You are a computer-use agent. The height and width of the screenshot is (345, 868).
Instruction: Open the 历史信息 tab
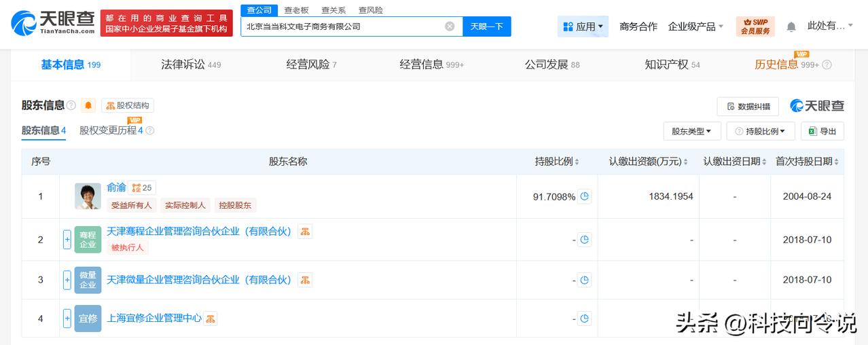coord(786,65)
